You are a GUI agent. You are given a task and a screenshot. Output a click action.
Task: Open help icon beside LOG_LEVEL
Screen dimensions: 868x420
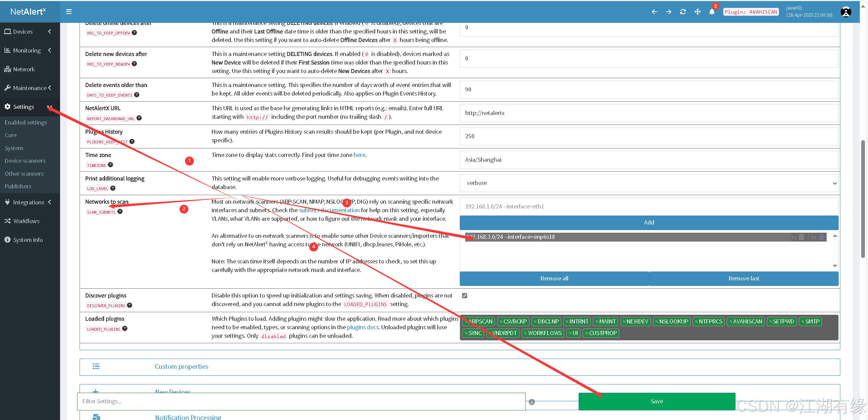[113, 188]
